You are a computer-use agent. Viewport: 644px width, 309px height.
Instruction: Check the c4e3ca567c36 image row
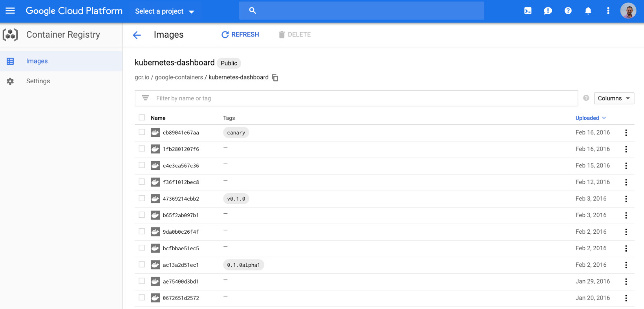tap(142, 165)
